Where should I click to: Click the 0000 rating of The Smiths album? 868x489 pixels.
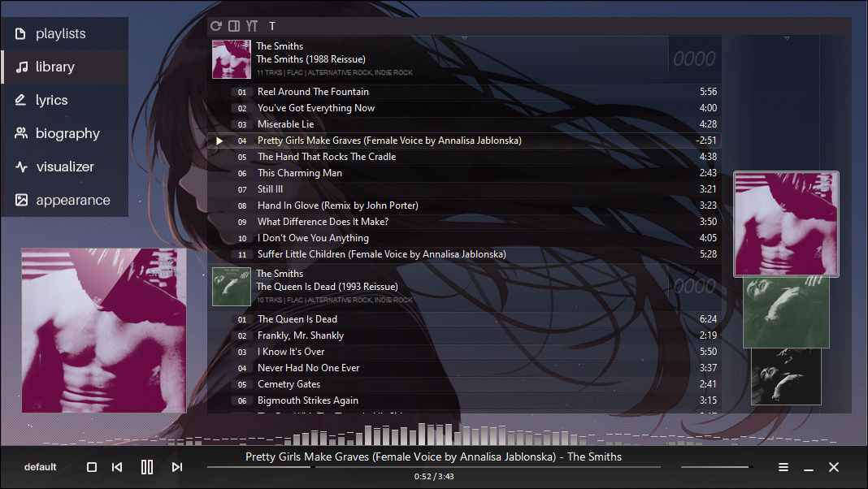tap(694, 58)
